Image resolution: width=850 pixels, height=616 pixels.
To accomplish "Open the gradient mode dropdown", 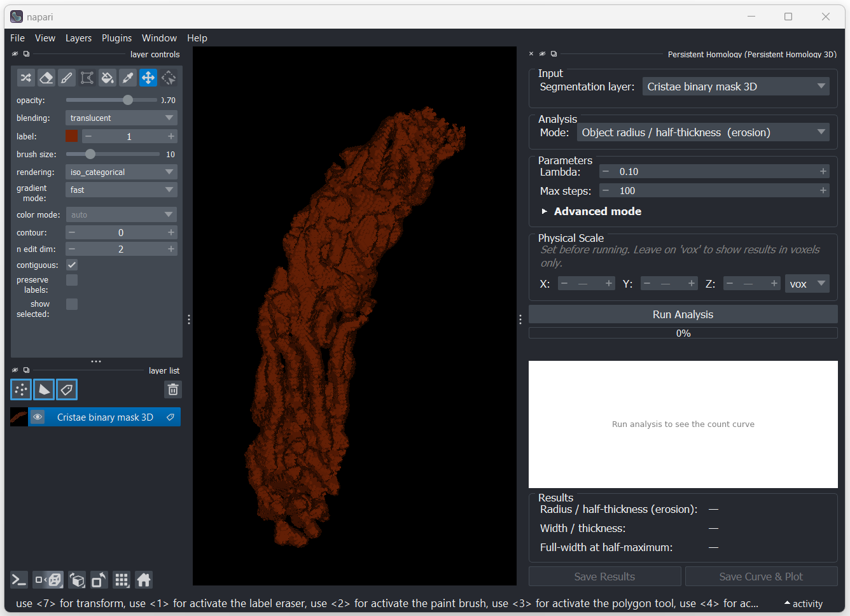I will click(x=121, y=190).
